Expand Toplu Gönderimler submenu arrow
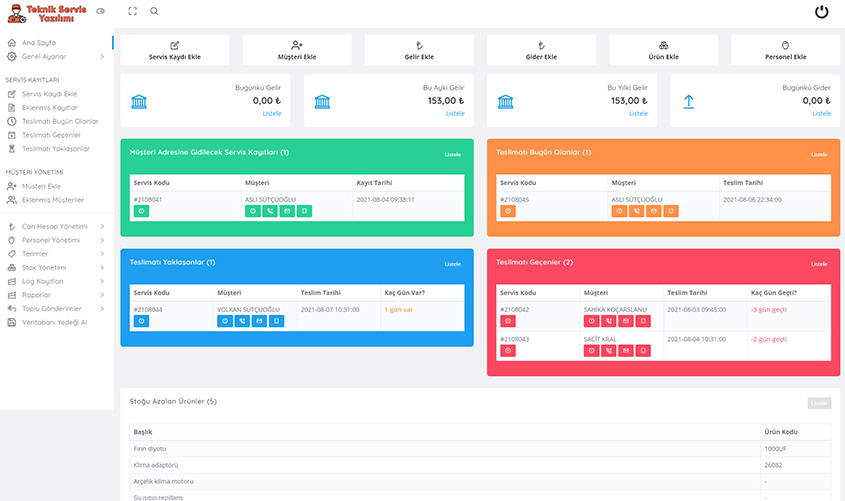This screenshot has width=845, height=501. point(102,309)
